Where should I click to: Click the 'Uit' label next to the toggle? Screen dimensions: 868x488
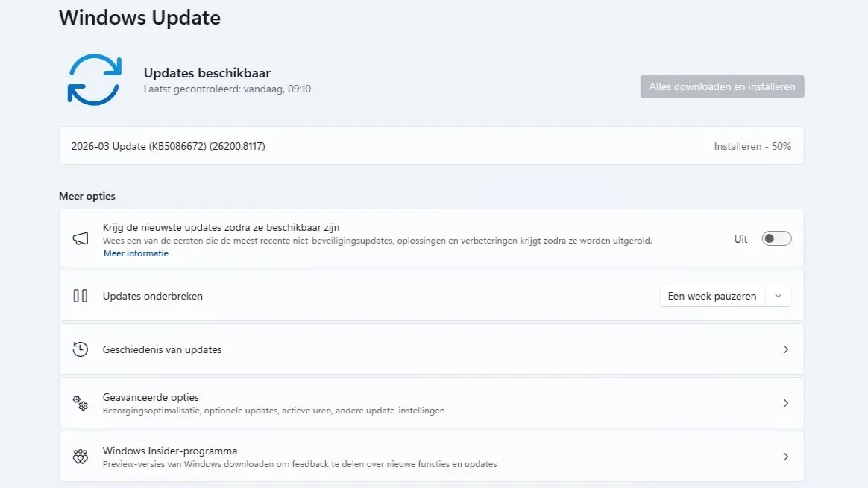pyautogui.click(x=740, y=239)
